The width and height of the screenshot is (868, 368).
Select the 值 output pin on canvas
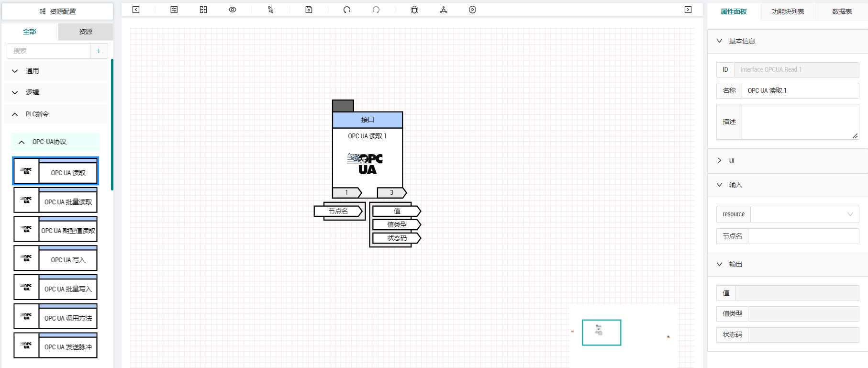coord(397,211)
